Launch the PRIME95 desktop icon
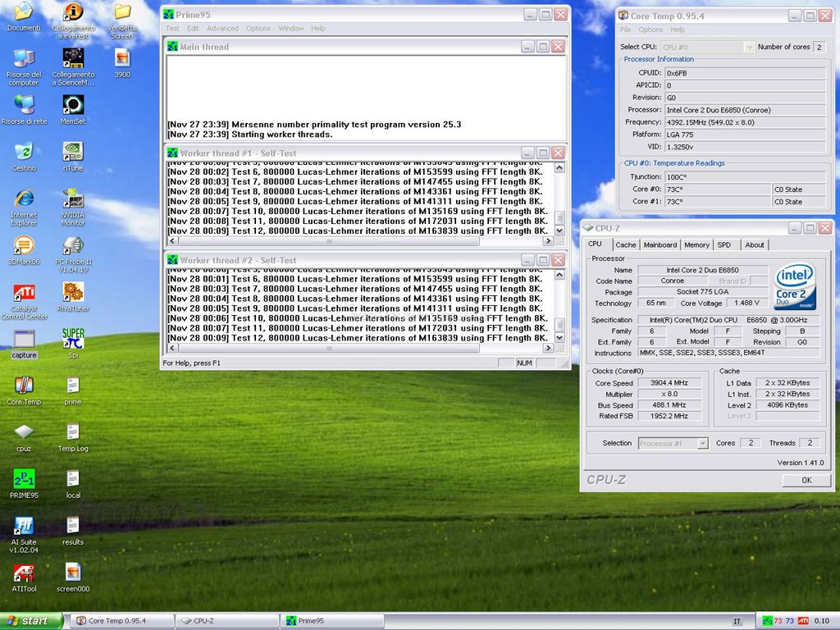The width and height of the screenshot is (840, 630). click(x=24, y=478)
